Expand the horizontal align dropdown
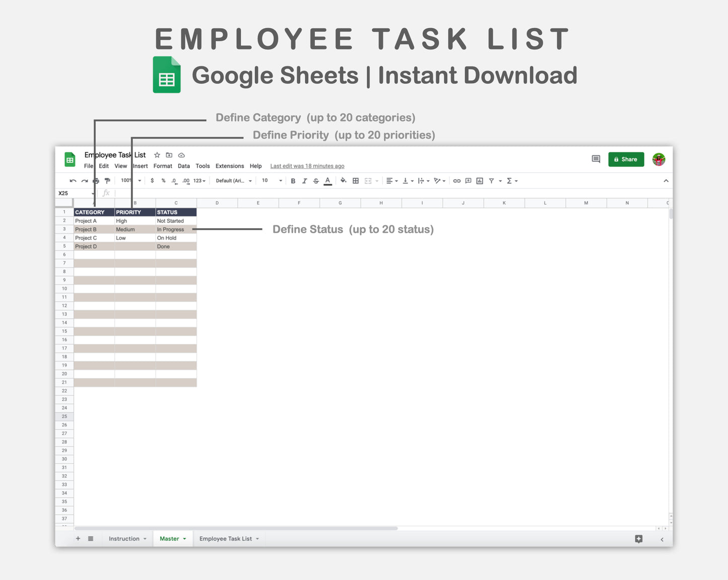This screenshot has height=580, width=728. [396, 180]
